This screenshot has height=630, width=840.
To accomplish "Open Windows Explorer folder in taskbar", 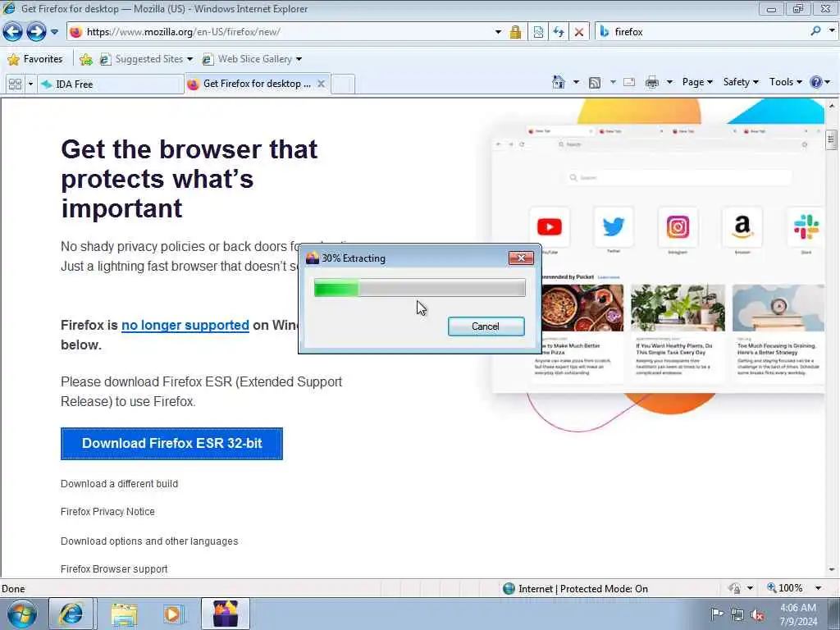I will point(125,614).
